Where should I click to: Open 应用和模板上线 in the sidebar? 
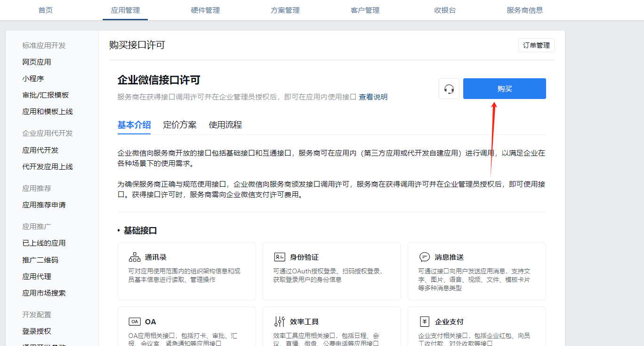[48, 112]
